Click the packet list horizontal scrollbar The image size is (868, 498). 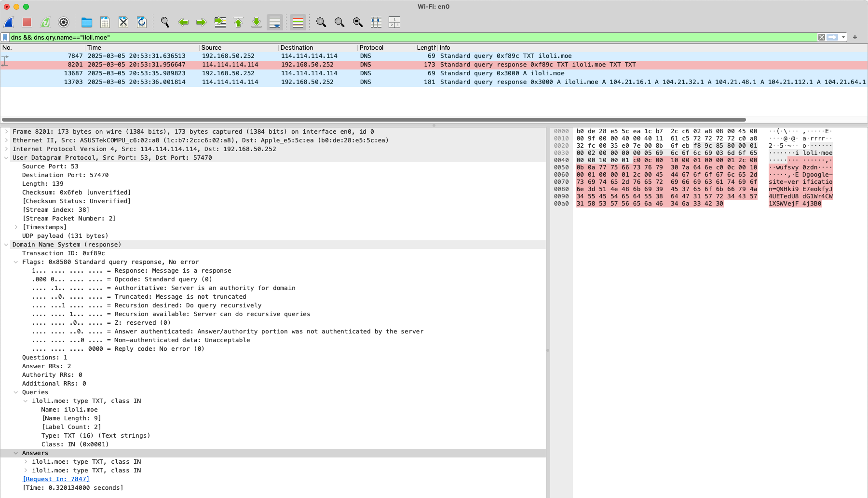[x=374, y=119]
